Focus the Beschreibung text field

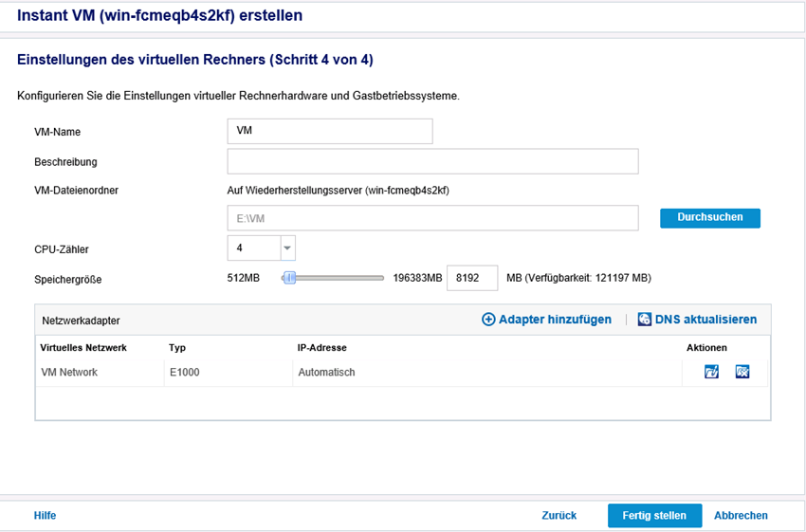coord(432,161)
